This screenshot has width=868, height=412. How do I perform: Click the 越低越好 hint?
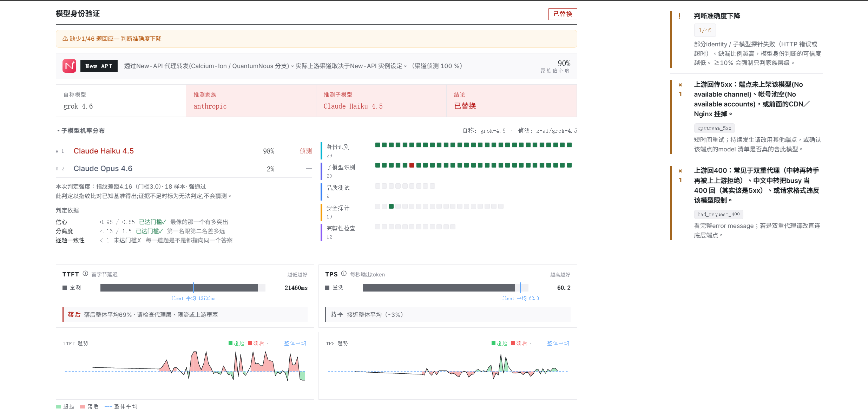coord(297,275)
